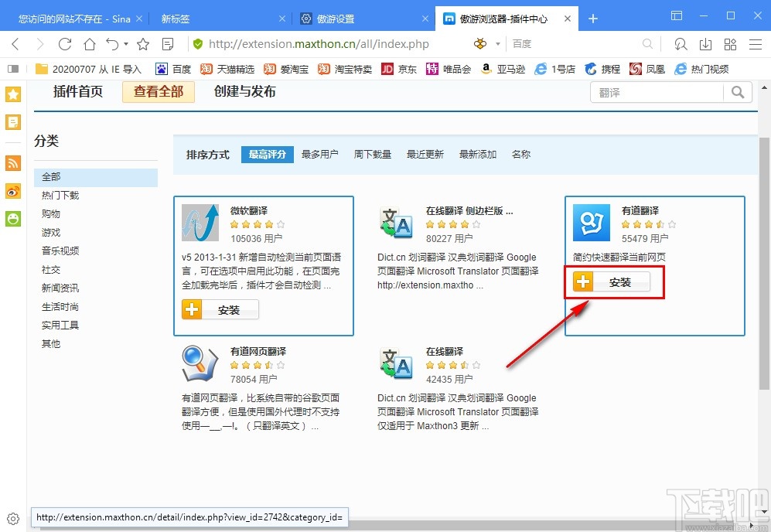Sort by 最高评分
Image resolution: width=771 pixels, height=532 pixels.
267,155
